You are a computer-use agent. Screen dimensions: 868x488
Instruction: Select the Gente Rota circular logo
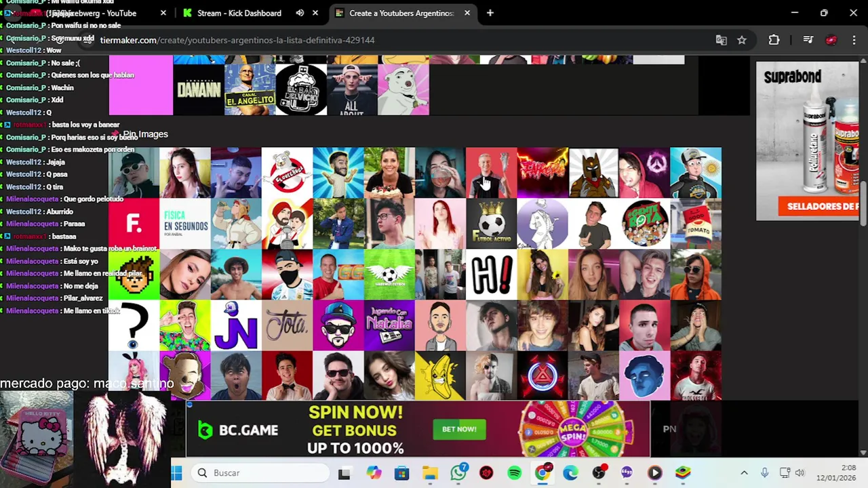(644, 224)
